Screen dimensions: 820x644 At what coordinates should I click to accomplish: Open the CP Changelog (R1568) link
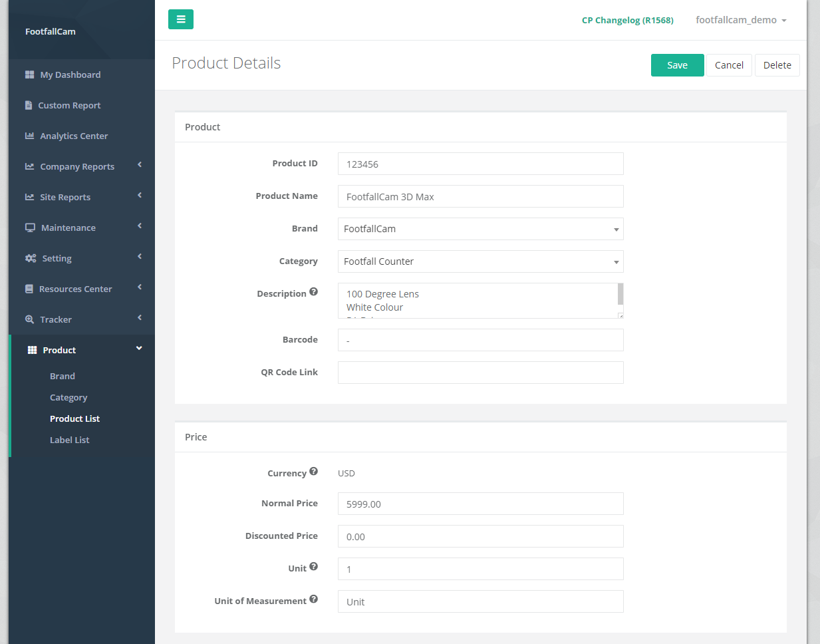click(x=627, y=20)
